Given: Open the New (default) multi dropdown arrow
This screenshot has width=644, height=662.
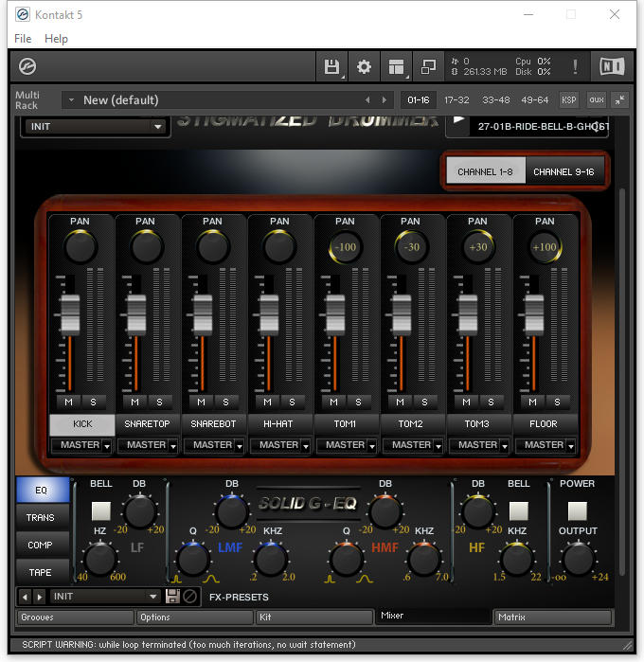Looking at the screenshot, I should (x=71, y=100).
